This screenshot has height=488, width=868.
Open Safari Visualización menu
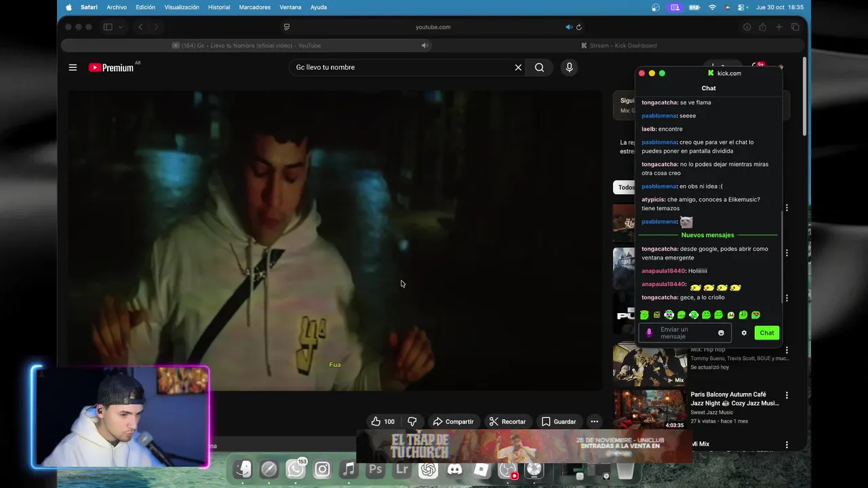[x=182, y=7]
